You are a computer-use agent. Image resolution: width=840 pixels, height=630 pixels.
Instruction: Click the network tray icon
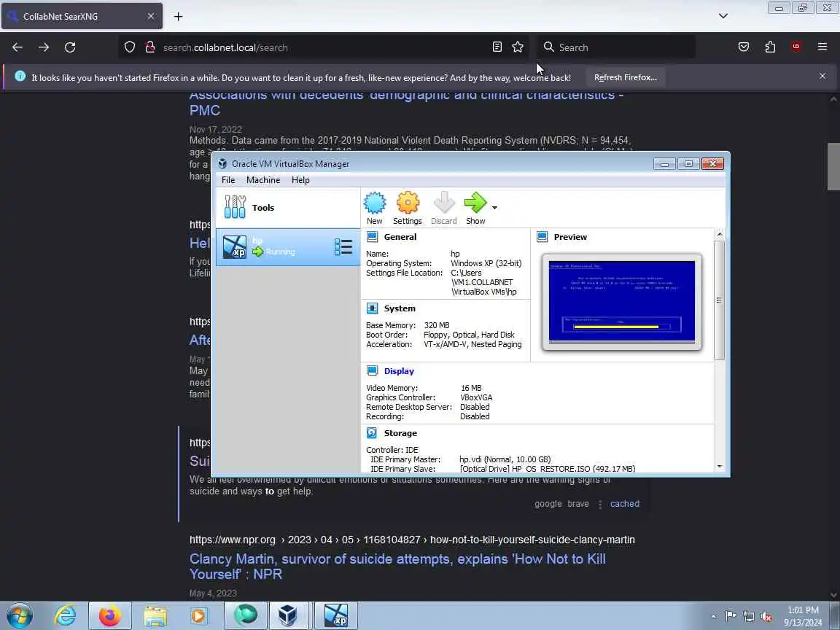point(749,617)
